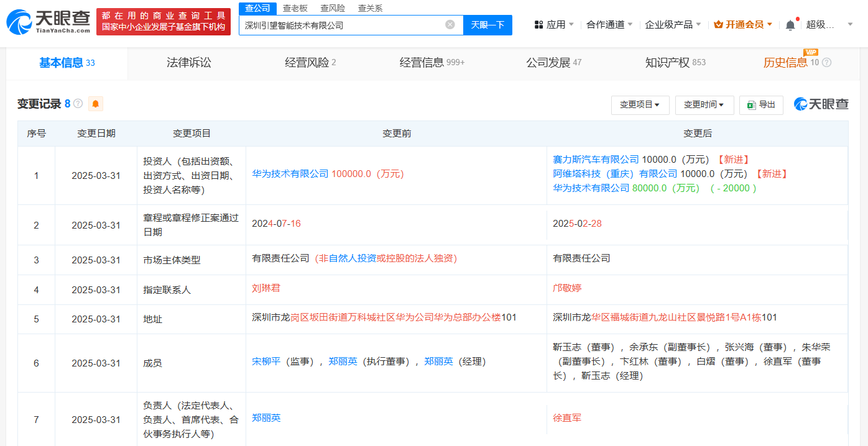Select the 查老板 search mode tab
This screenshot has width=868, height=446.
click(x=295, y=8)
